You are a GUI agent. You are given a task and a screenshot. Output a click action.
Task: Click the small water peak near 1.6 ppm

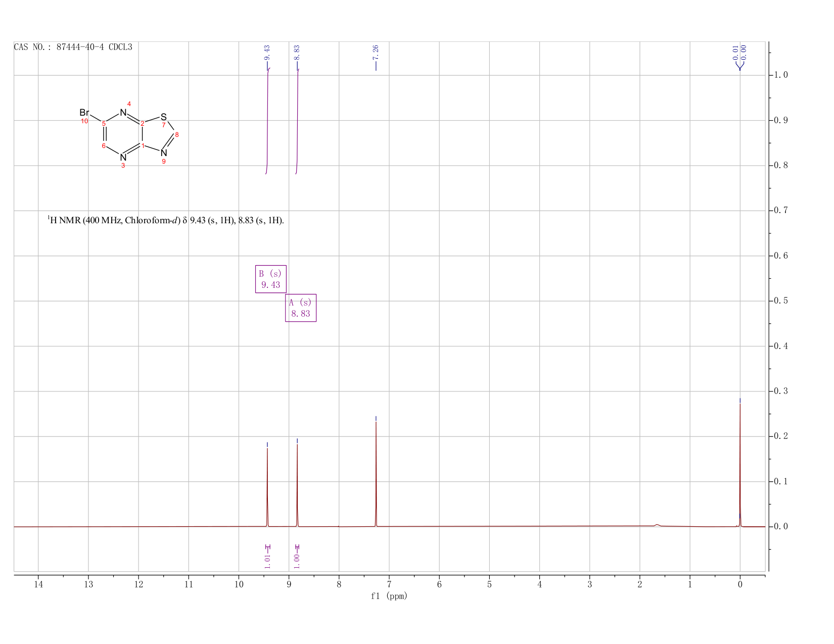coord(657,525)
